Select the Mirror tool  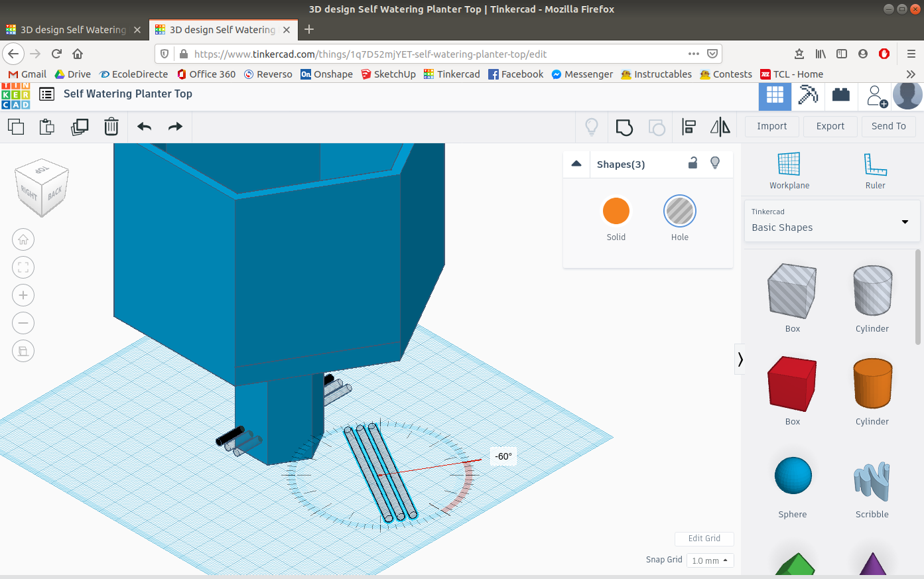[x=720, y=126]
